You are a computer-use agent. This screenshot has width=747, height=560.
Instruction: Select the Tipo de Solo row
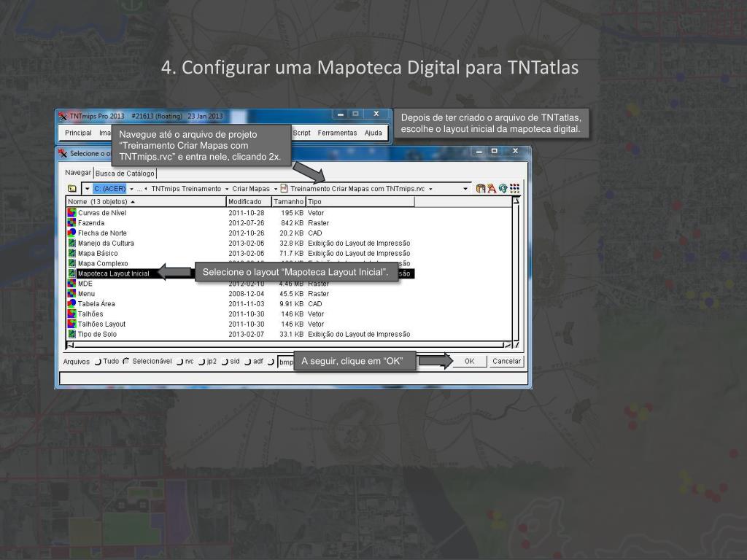click(241, 334)
